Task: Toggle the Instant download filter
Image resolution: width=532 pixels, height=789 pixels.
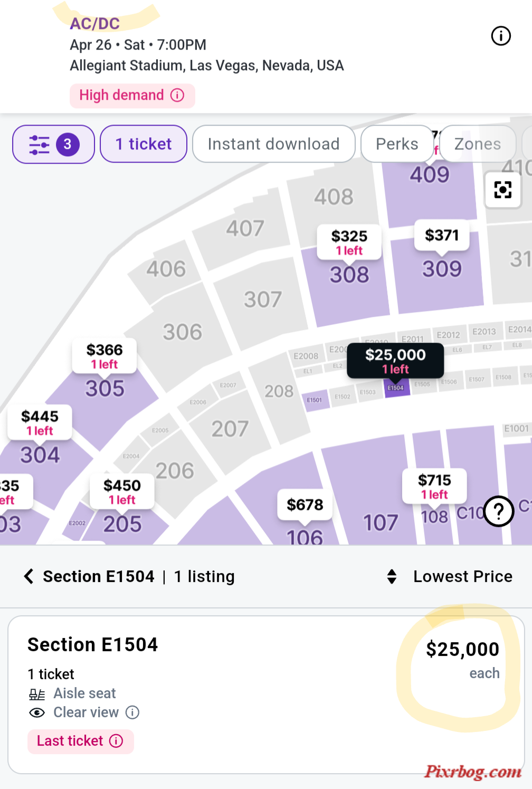Action: click(273, 144)
